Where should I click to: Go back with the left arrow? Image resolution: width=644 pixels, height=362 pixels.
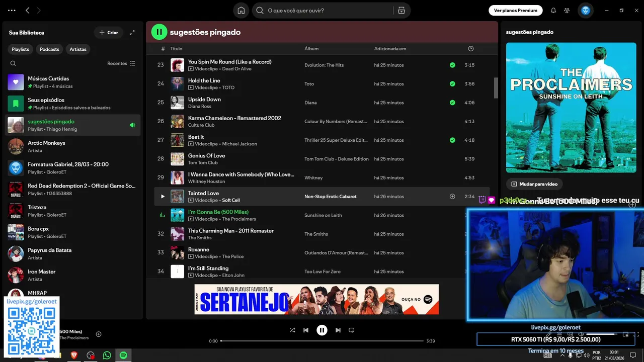click(28, 10)
